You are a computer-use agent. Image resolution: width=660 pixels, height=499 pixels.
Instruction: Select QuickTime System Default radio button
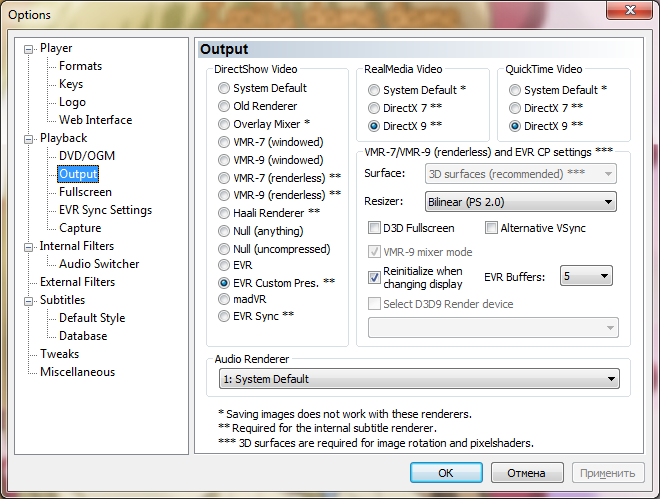(x=515, y=90)
